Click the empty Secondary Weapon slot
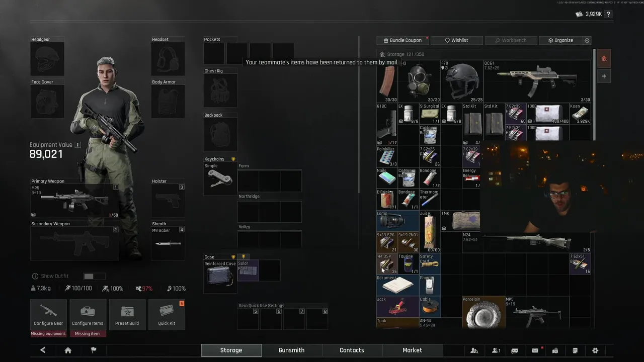 click(x=74, y=243)
